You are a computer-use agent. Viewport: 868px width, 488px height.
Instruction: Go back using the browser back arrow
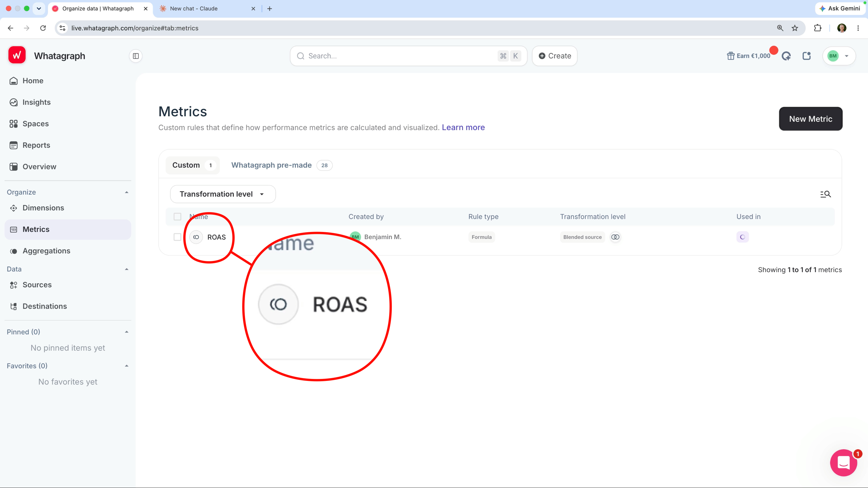[x=10, y=28]
